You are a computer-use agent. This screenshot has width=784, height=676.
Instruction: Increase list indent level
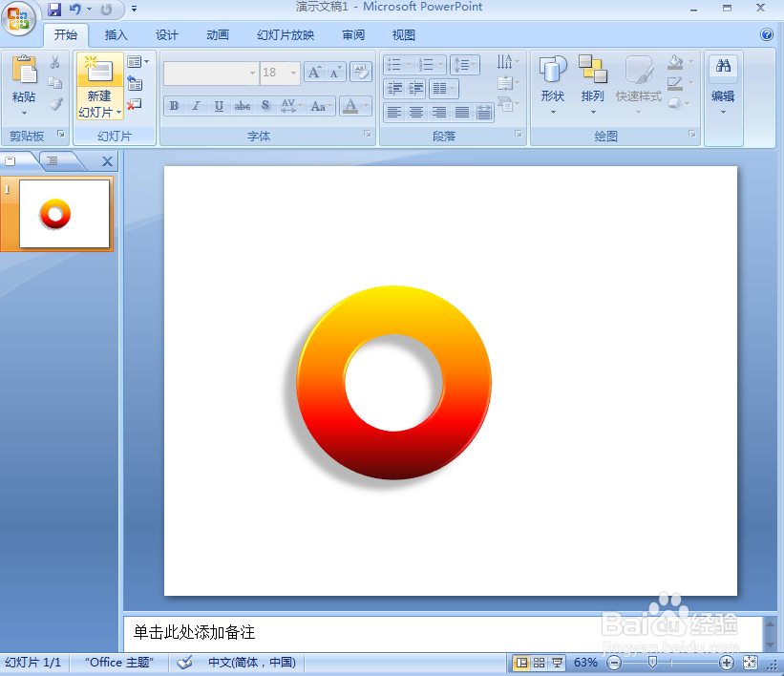point(416,89)
